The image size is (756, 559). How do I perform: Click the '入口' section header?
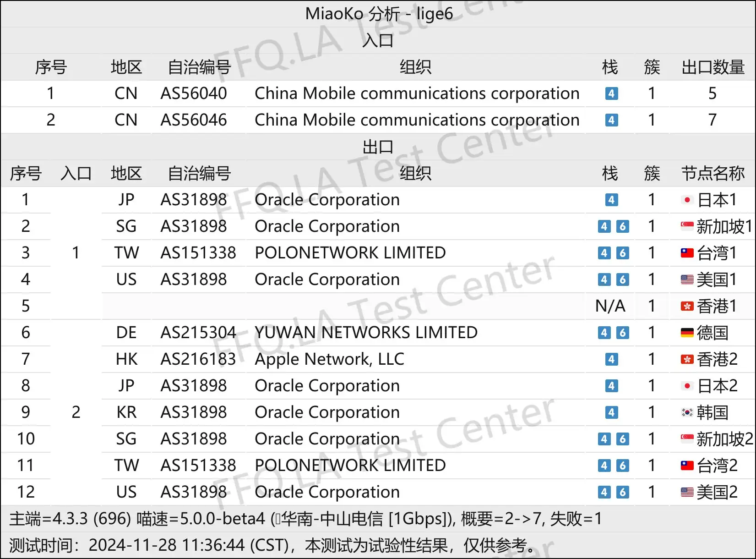378,40
